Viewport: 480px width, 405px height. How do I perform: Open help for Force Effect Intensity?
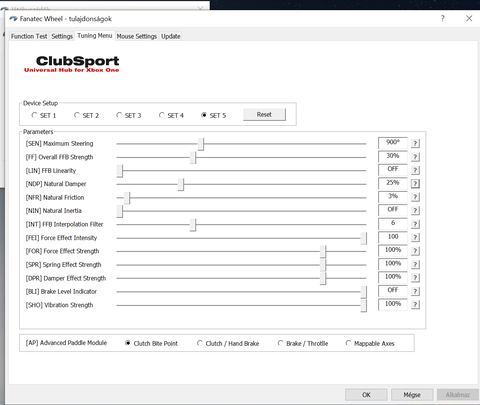tap(415, 237)
